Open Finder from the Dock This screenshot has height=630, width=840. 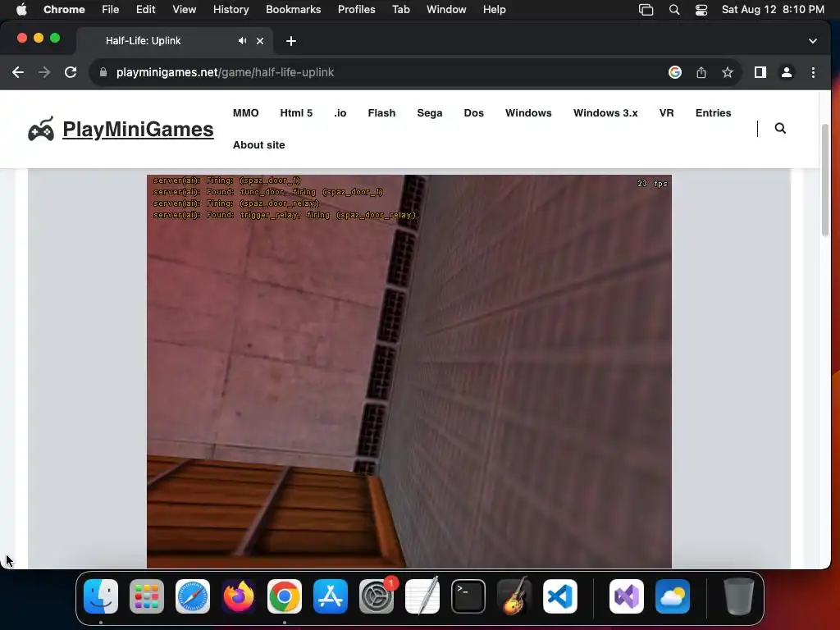[x=101, y=596]
